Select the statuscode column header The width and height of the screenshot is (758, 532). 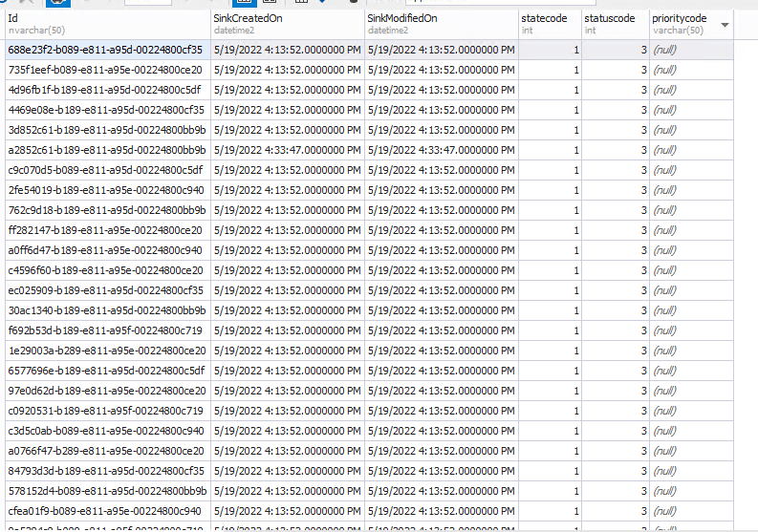point(615,24)
